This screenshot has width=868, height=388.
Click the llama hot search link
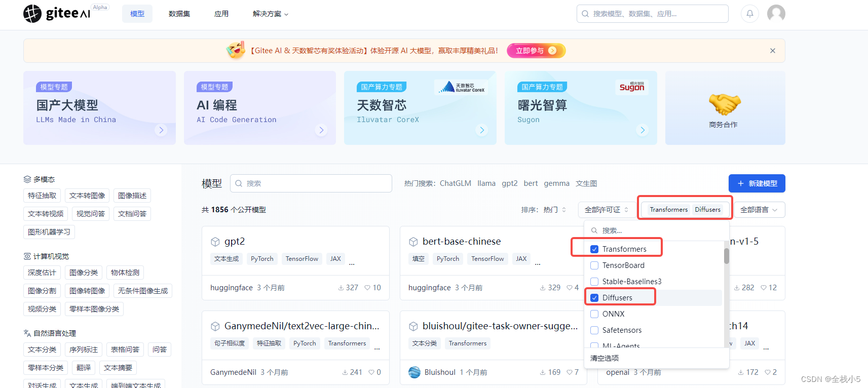[x=486, y=183]
